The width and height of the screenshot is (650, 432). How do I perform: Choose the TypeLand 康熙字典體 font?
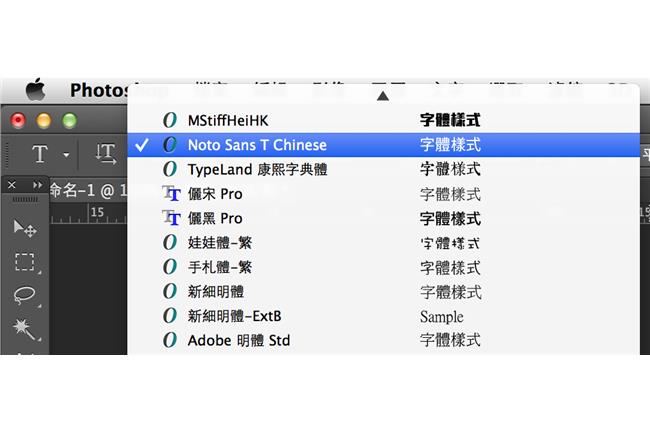click(383, 169)
